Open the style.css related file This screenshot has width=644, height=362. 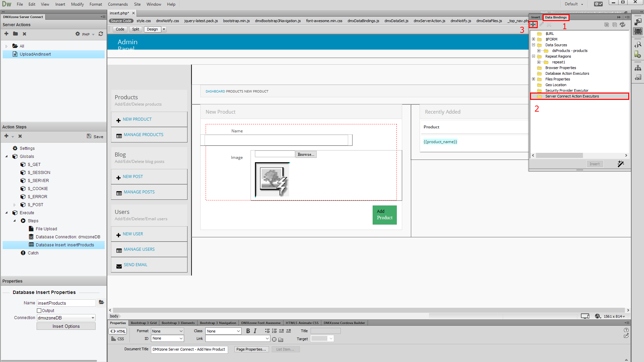tap(144, 21)
